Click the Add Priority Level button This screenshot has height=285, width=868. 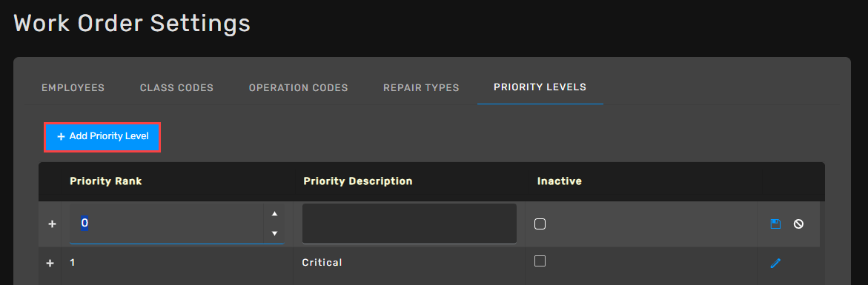[102, 136]
